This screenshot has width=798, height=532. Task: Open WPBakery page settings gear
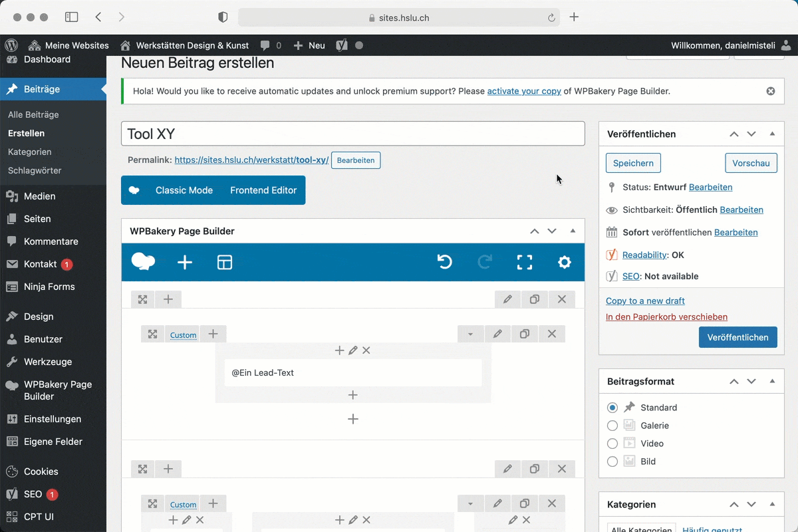point(565,262)
